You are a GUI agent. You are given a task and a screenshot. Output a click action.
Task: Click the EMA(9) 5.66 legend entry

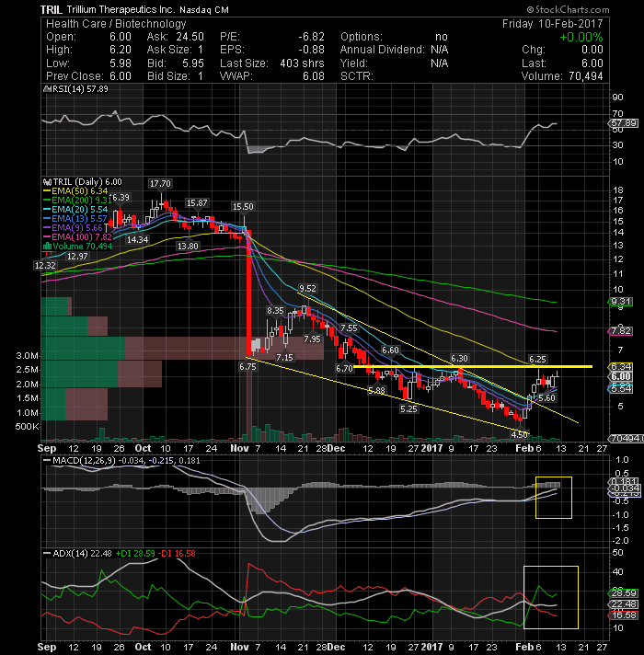point(74,227)
